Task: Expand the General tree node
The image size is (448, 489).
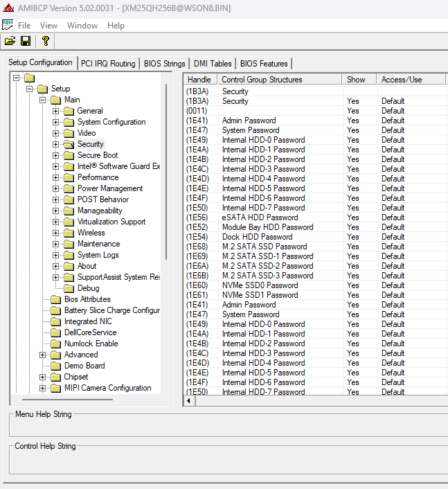Action: click(56, 111)
